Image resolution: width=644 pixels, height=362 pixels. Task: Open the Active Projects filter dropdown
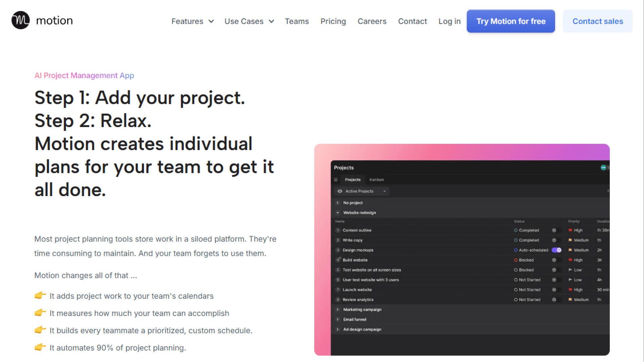362,191
